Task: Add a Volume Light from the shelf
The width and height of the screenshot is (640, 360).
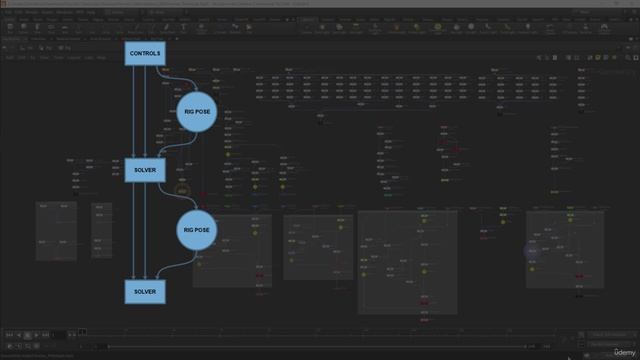Action: [x=396, y=28]
